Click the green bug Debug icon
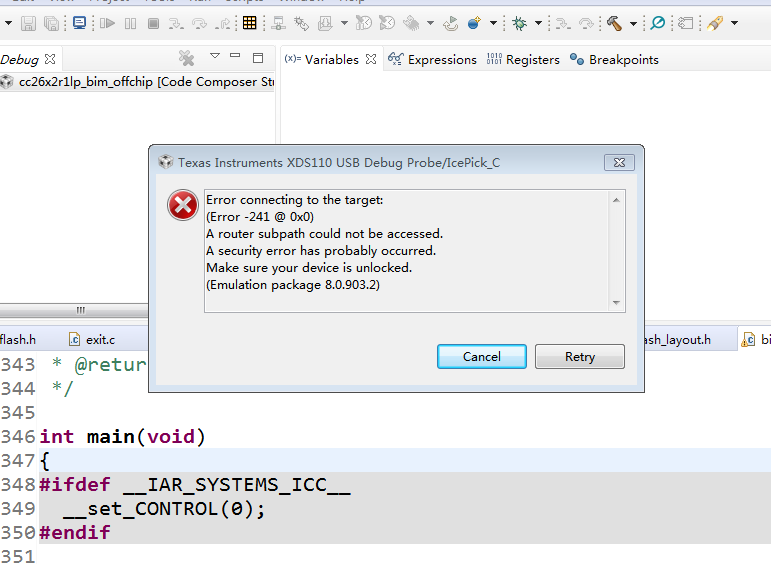The height and width of the screenshot is (564, 771). (519, 23)
